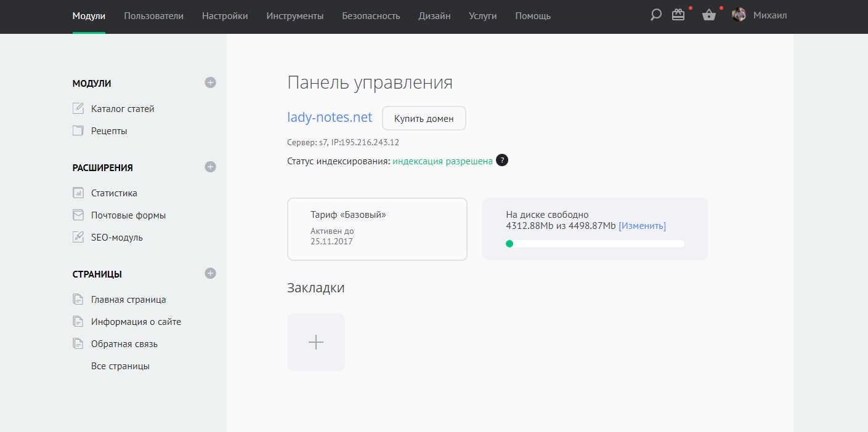Viewport: 868px width, 432px height.
Task: Click the chart icon beside Статистика
Action: pos(78,193)
